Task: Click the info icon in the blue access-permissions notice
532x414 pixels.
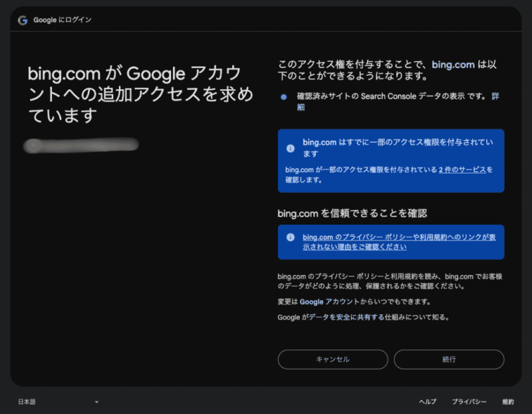Action: point(291,148)
